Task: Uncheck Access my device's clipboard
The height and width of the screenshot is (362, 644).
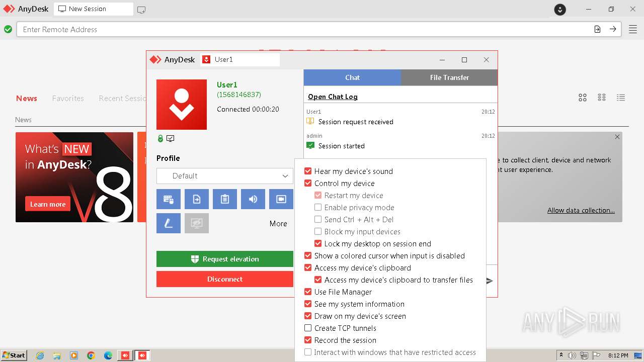Action: coord(308,267)
